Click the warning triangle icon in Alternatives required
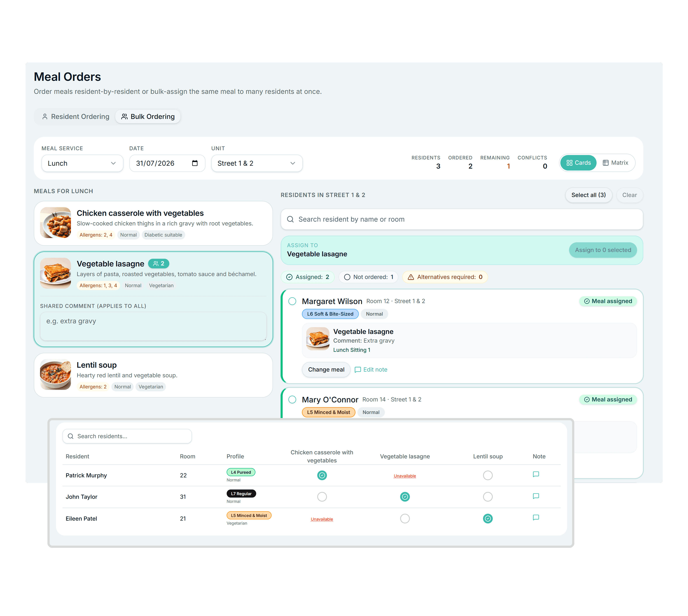Viewport: 688px width, 616px height. pyautogui.click(x=411, y=277)
